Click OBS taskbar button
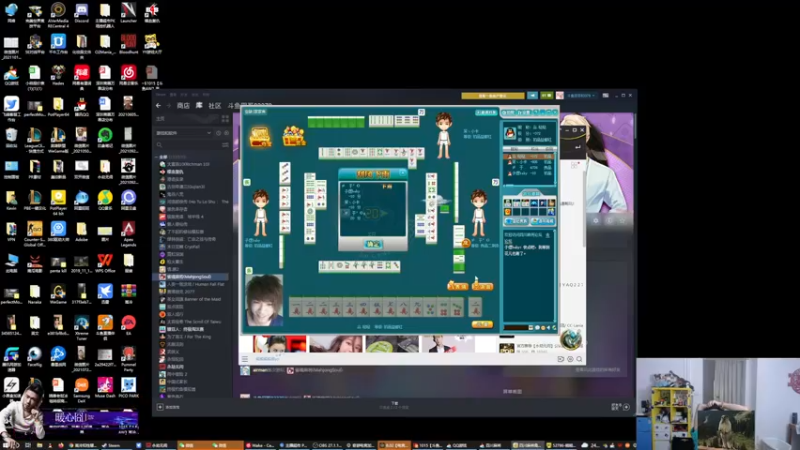The height and width of the screenshot is (450, 800). coord(328,445)
